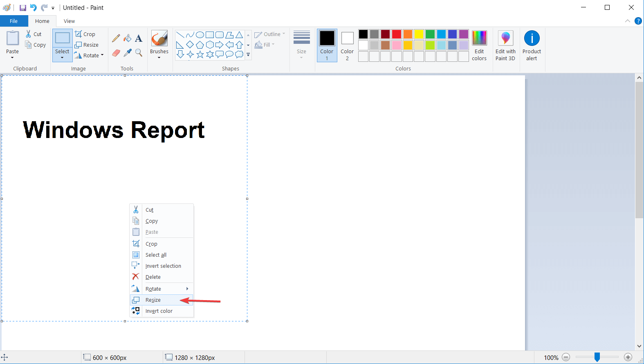Choose the Oval shape
This screenshot has width=644, height=364.
pyautogui.click(x=200, y=35)
